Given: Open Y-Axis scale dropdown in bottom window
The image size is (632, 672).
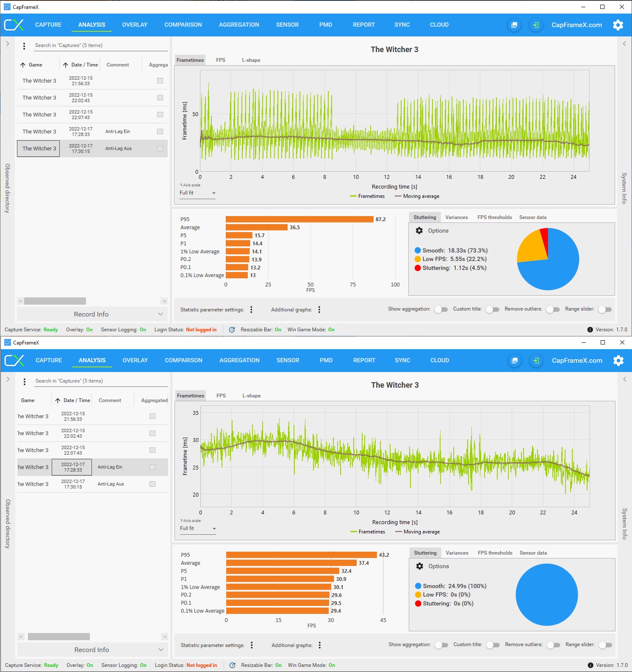Looking at the screenshot, I should point(198,528).
